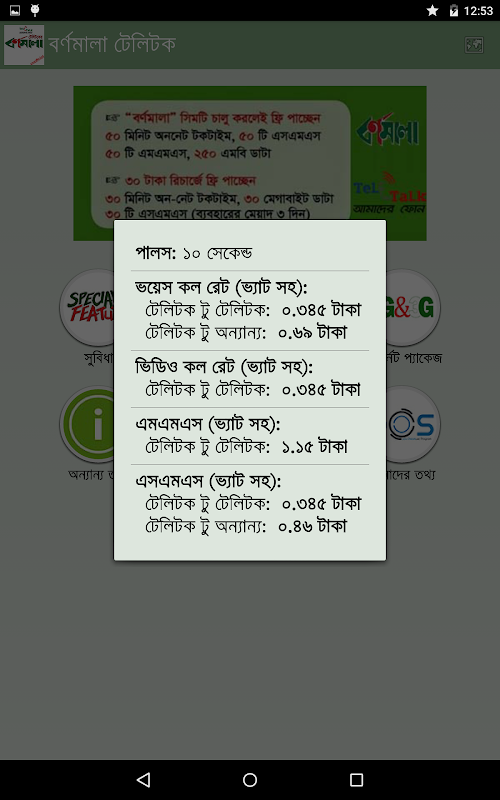Tap the Special Features round icon

click(87, 308)
